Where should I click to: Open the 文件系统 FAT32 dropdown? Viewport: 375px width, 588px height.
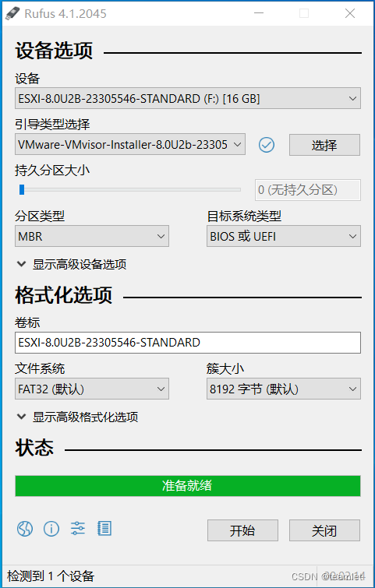click(92, 389)
